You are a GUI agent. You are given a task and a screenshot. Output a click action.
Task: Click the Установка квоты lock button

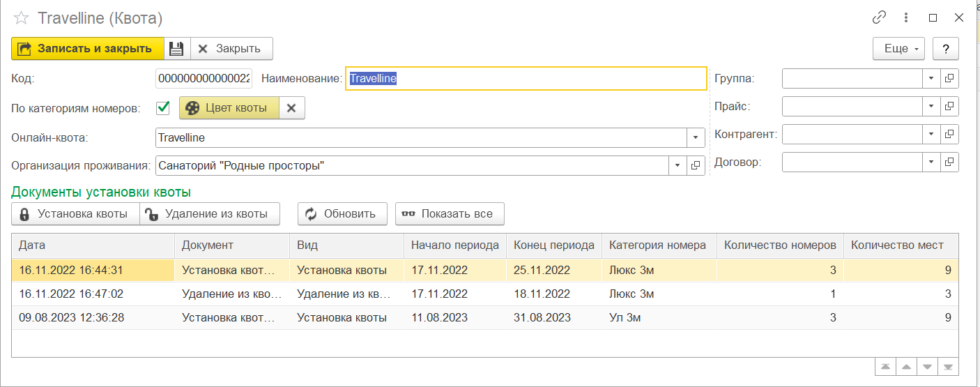pyautogui.click(x=75, y=214)
